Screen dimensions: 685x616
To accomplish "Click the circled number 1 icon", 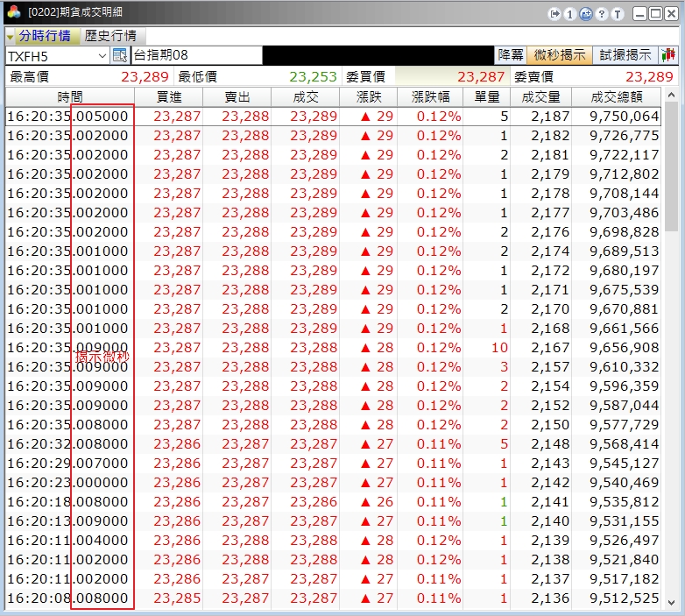I will [x=569, y=14].
